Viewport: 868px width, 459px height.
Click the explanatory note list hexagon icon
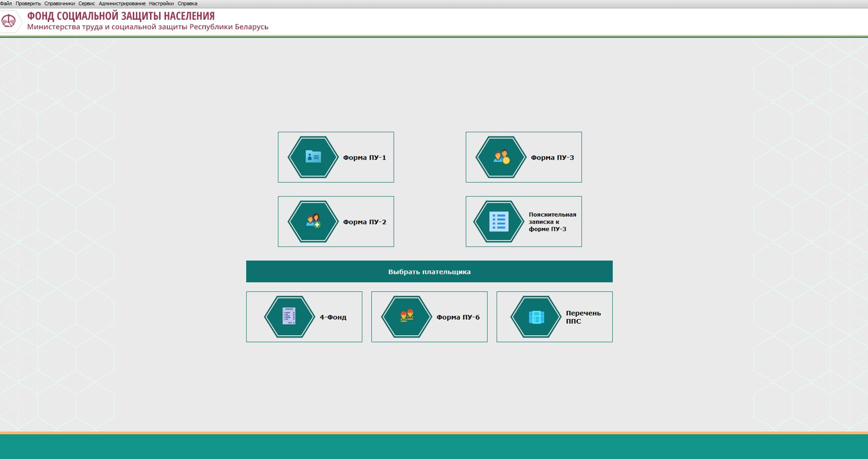pyautogui.click(x=498, y=222)
